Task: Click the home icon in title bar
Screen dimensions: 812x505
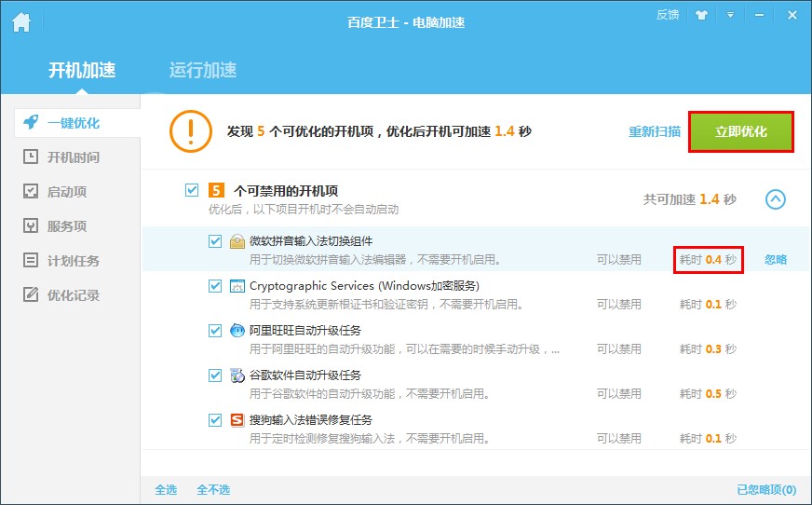Action: [20, 22]
